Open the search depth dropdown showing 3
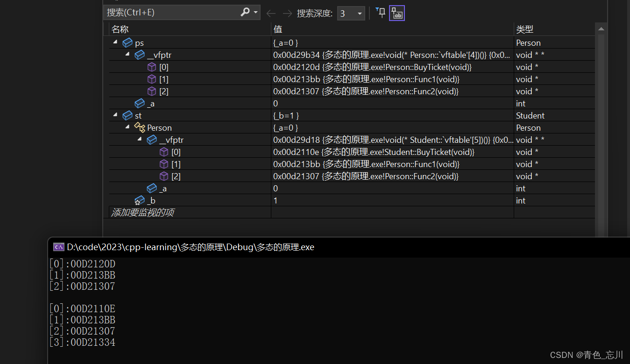Image resolution: width=630 pixels, height=364 pixels. point(351,14)
